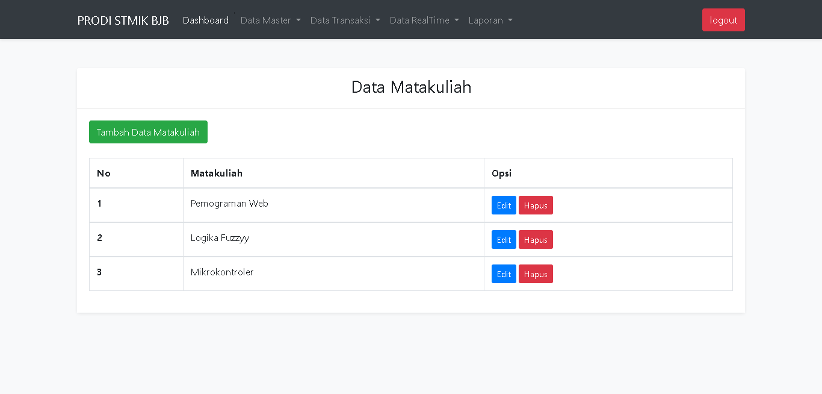The height and width of the screenshot is (394, 822).
Task: Edit the Logika Fuzzyy row
Action: (504, 239)
